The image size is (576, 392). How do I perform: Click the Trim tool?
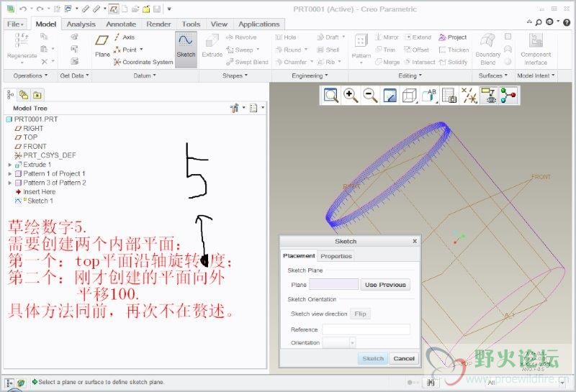coord(385,50)
